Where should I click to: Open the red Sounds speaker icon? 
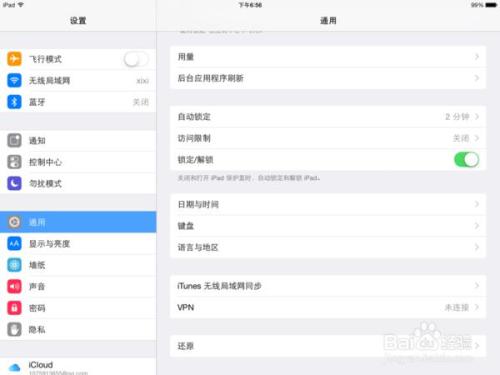[14, 286]
